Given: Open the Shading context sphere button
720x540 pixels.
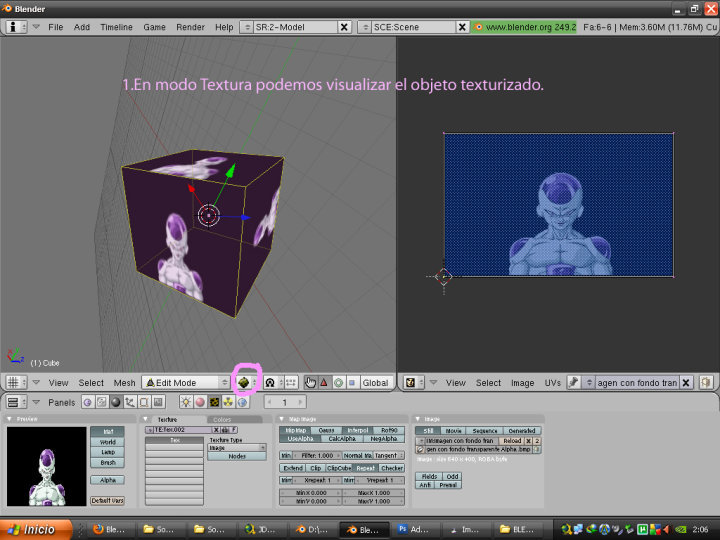Looking at the screenshot, I should 115,402.
